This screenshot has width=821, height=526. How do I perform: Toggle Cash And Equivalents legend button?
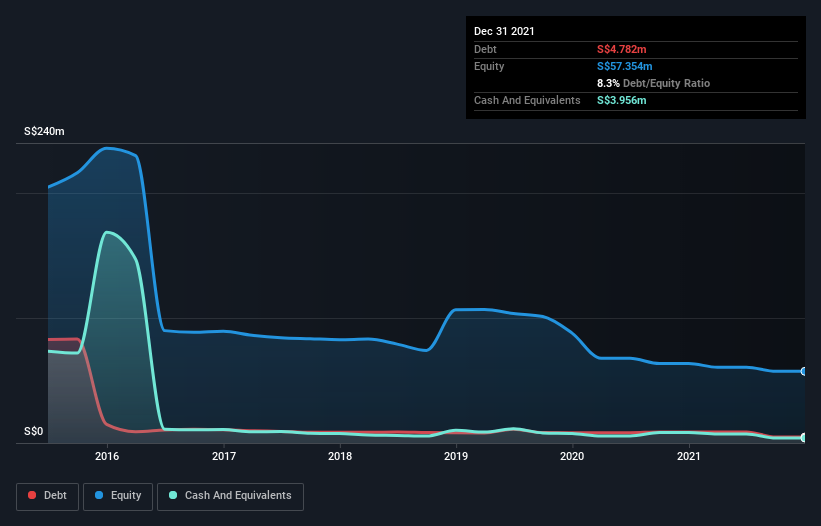point(230,496)
